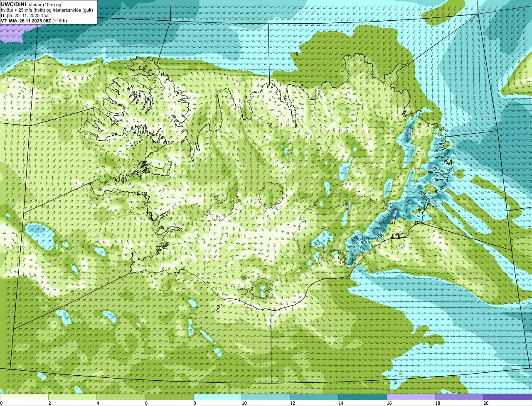Click the "VT: Mið. 26.11.2025 06Z" valid time
The width and height of the screenshot is (532, 406).
pyautogui.click(x=26, y=20)
